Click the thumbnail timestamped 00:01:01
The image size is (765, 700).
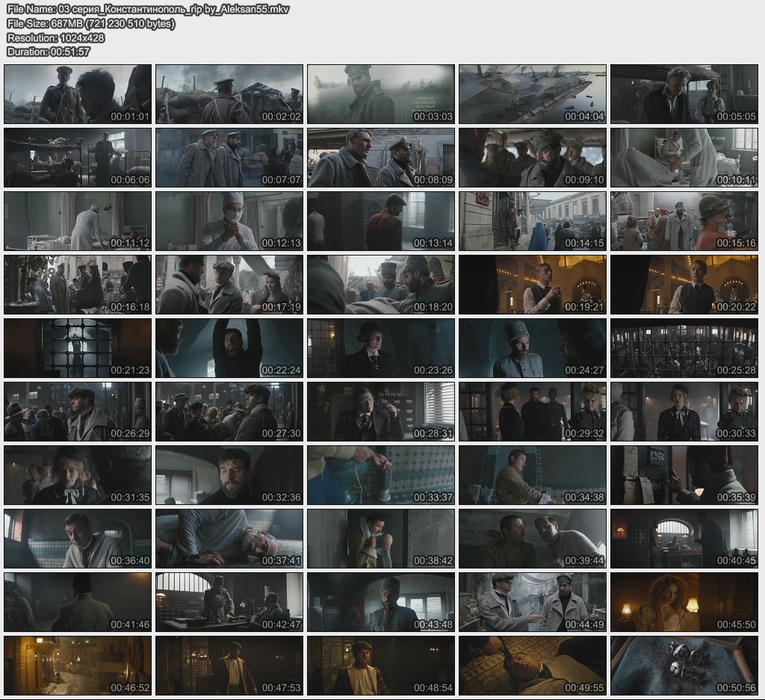click(78, 94)
